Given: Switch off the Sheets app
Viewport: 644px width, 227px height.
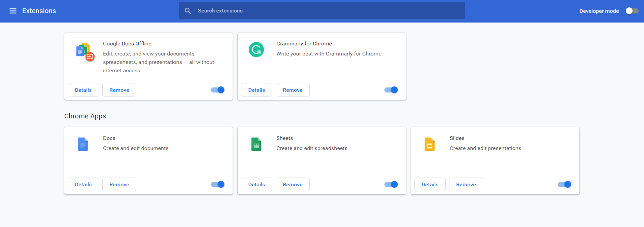Looking at the screenshot, I should 391,184.
